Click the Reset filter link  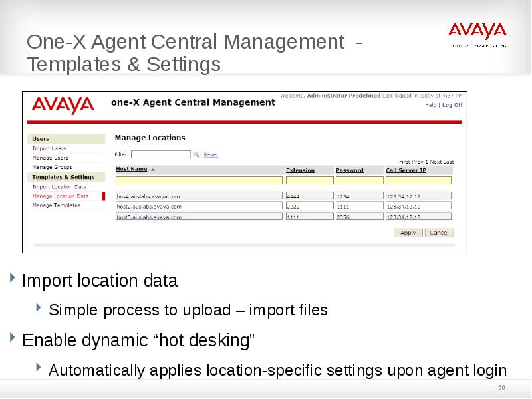(211, 155)
